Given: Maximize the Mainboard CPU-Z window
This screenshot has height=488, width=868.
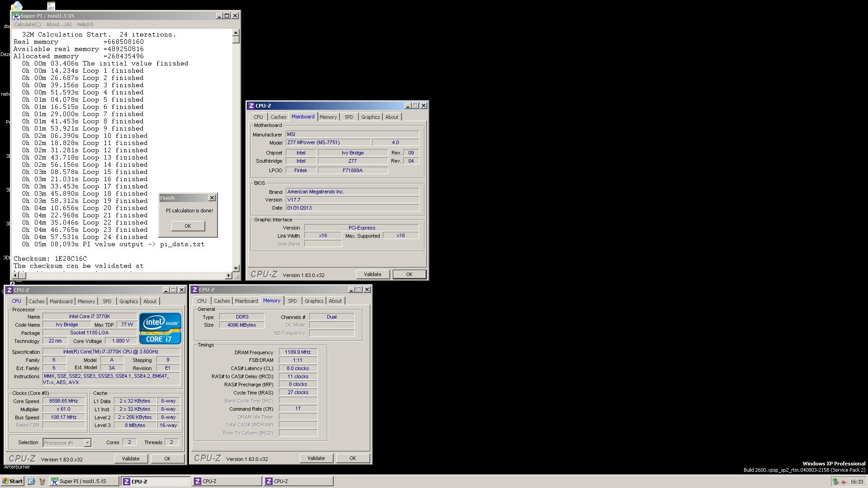Looking at the screenshot, I should [415, 106].
